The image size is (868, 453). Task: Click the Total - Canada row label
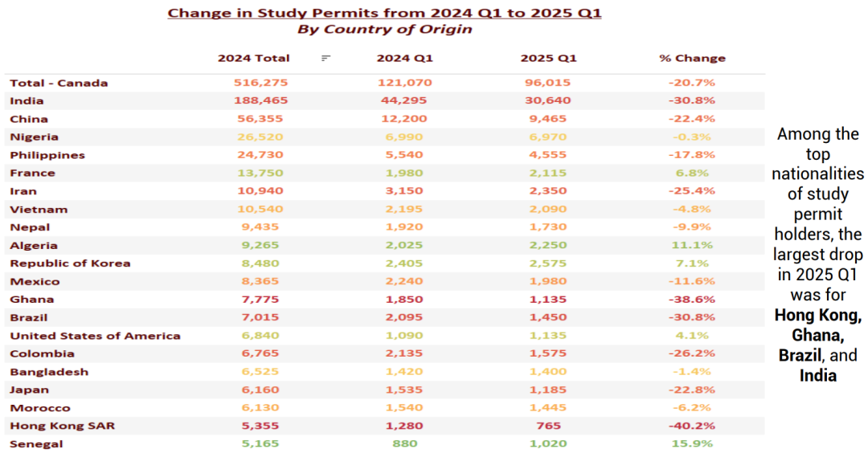(59, 83)
